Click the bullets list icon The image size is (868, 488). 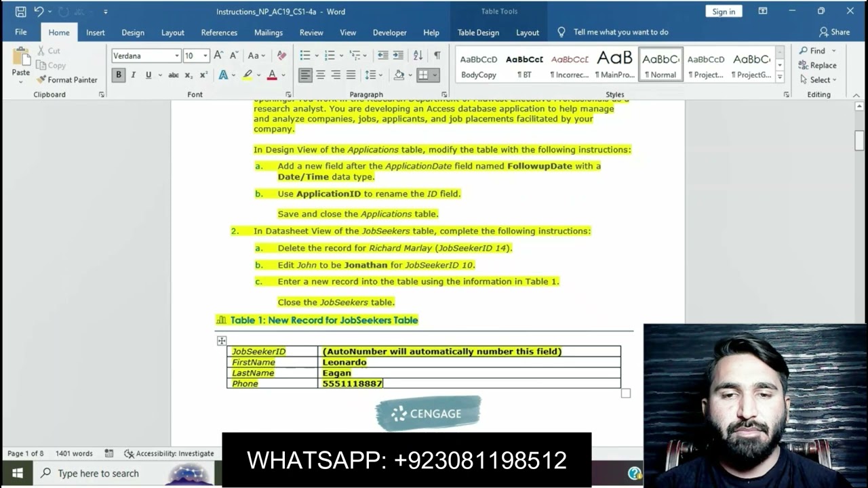click(x=305, y=56)
